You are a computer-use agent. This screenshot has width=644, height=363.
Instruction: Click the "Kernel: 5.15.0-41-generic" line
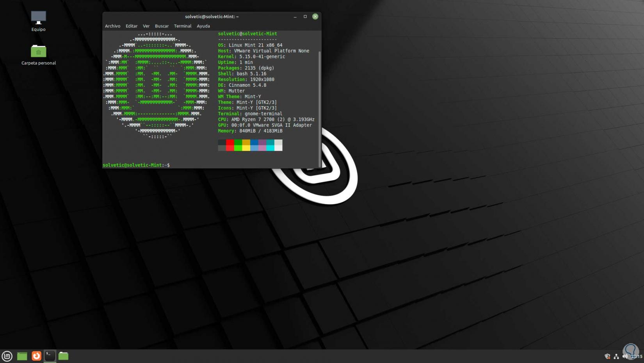pyautogui.click(x=251, y=57)
